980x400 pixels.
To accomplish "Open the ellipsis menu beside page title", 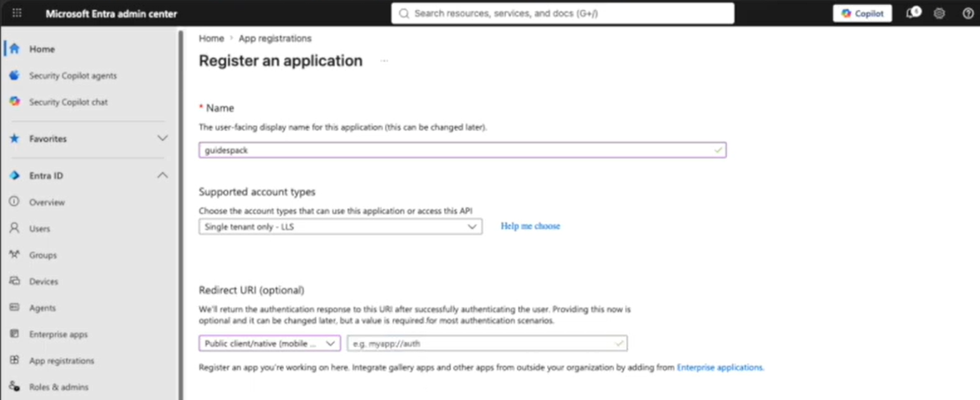I will click(384, 60).
